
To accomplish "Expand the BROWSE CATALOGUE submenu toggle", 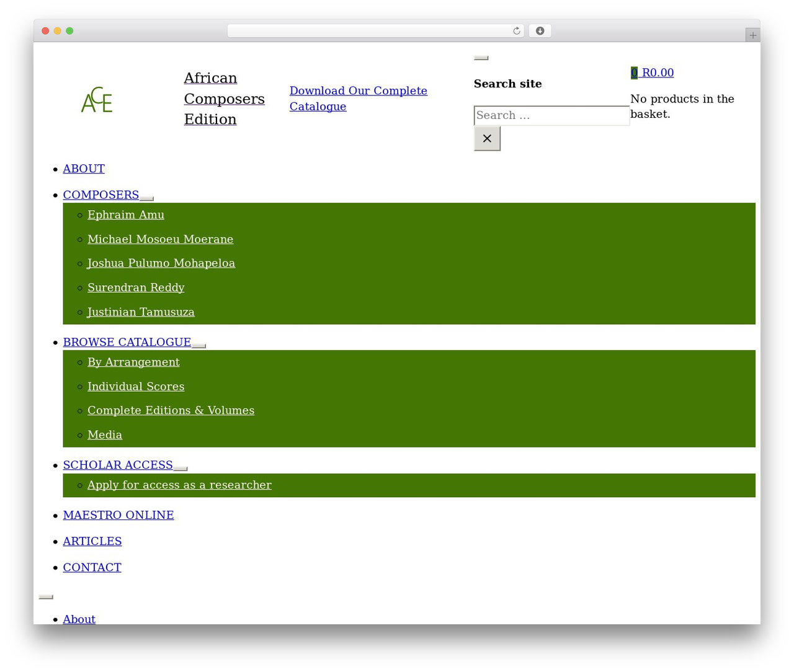I will click(198, 345).
